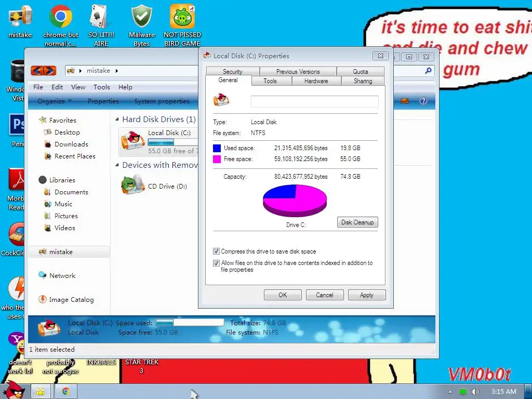The image size is (532, 399).
Task: Open Recent Places in Favorites
Action: click(x=75, y=156)
